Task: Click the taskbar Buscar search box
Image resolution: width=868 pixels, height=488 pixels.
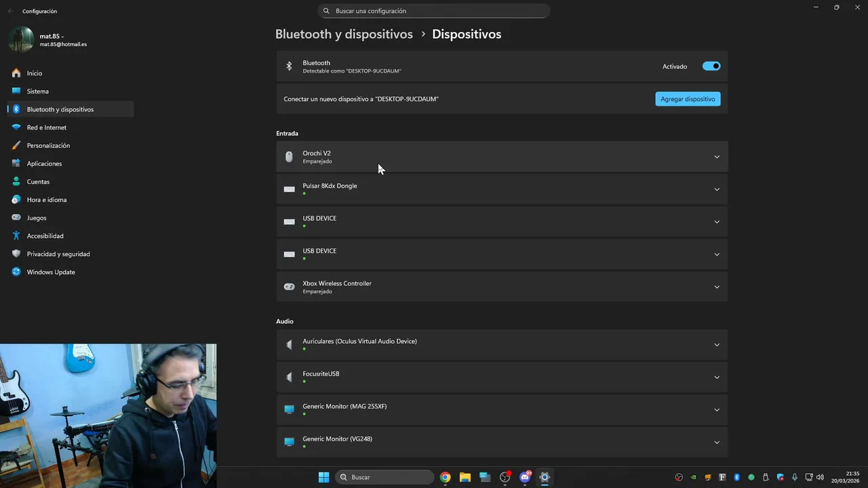Action: click(384, 477)
